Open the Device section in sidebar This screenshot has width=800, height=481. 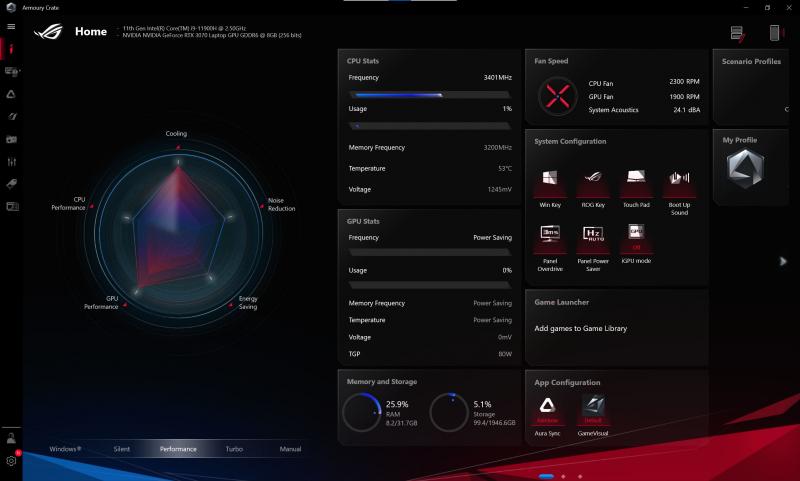[x=11, y=72]
